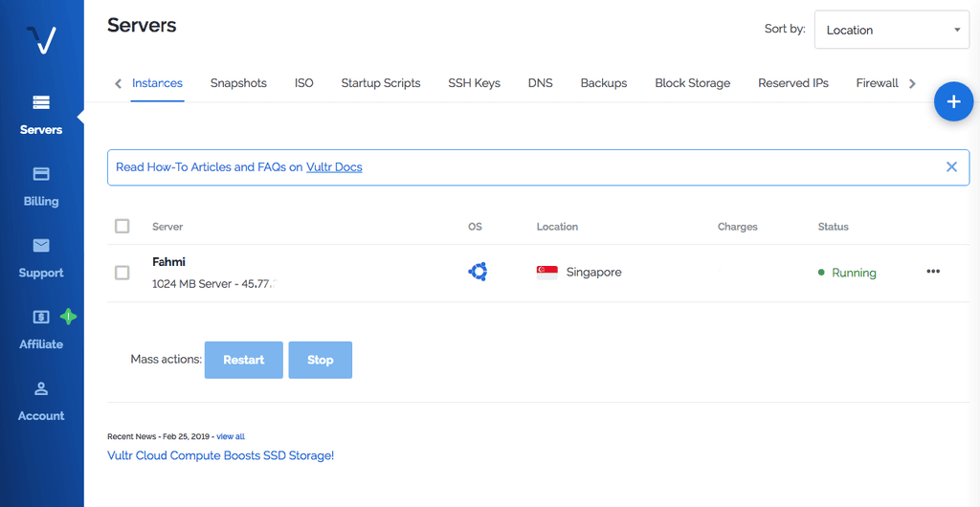The image size is (980, 507).
Task: Click the Charges column header
Action: 738,227
